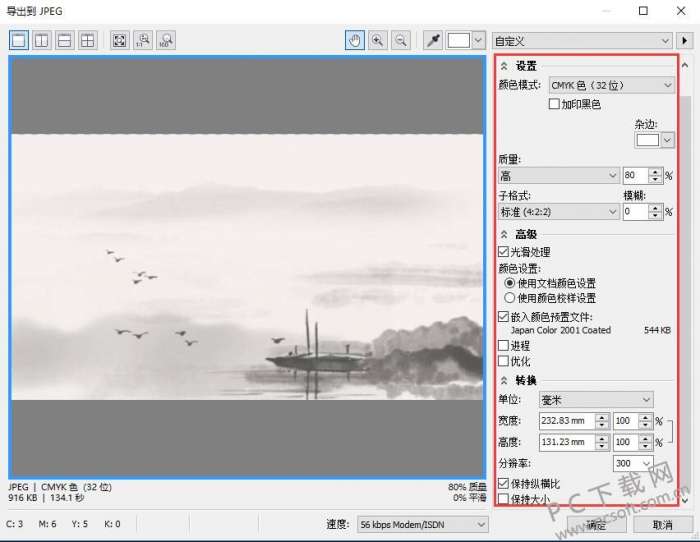Select the Pan hand tool

coord(355,41)
